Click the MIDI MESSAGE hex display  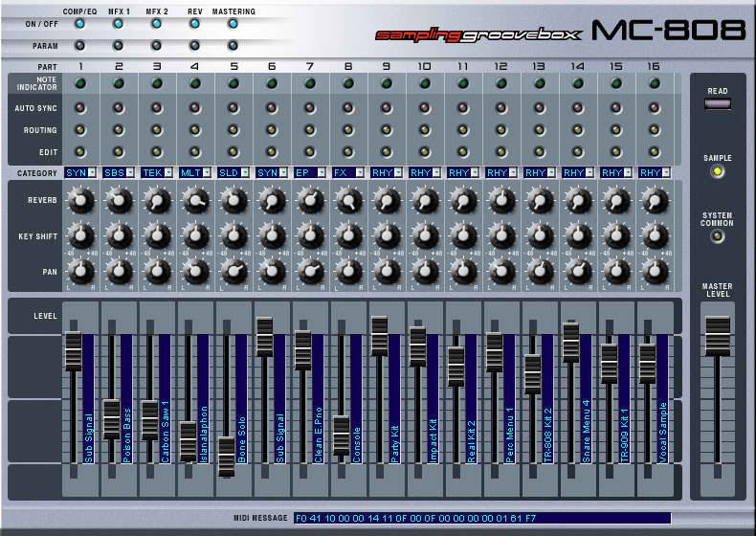(482, 518)
